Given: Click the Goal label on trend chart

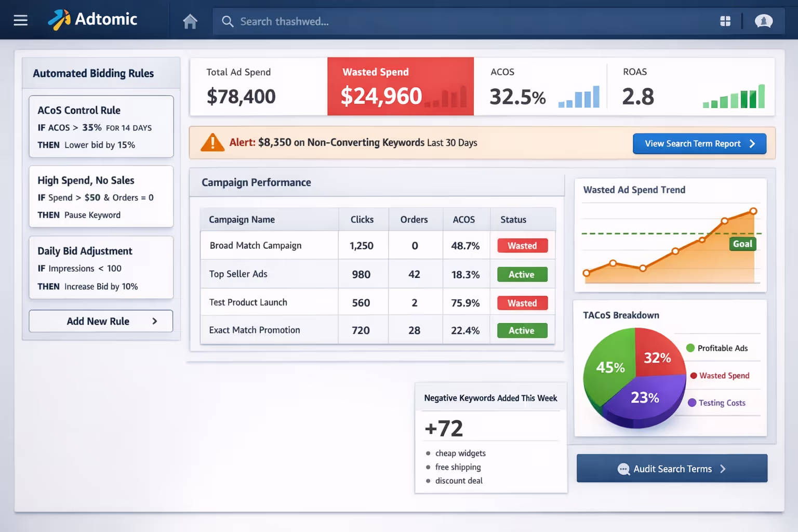Looking at the screenshot, I should [742, 244].
